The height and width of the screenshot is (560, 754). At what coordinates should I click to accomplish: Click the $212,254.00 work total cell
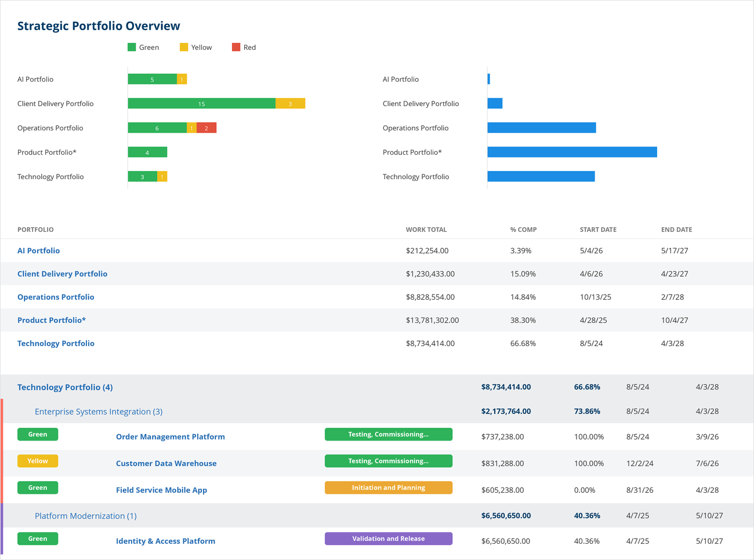[427, 250]
